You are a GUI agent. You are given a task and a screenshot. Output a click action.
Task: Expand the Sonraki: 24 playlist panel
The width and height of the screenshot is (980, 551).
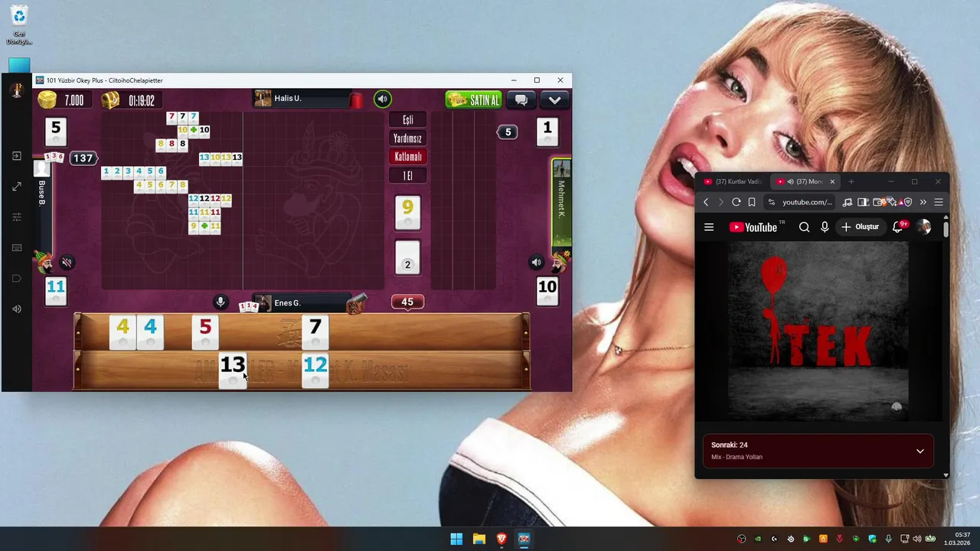[x=920, y=451]
